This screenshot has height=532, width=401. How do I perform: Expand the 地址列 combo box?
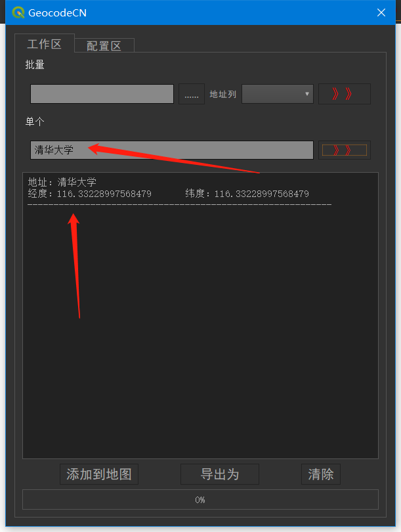[x=277, y=94]
